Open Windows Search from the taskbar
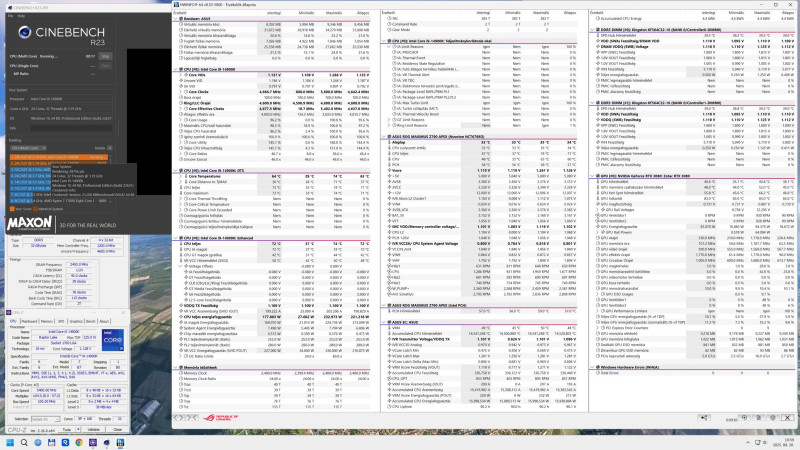Screen dimensions: 800x450 pos(24,442)
